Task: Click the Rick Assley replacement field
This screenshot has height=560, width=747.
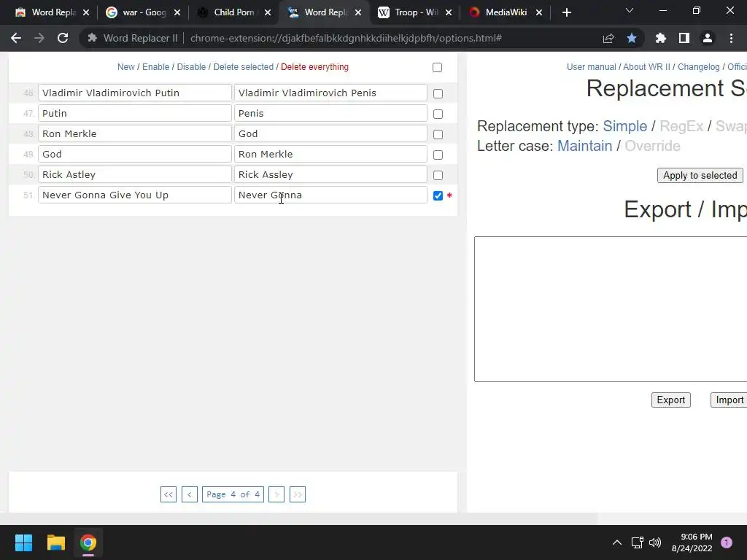Action: pyautogui.click(x=330, y=175)
